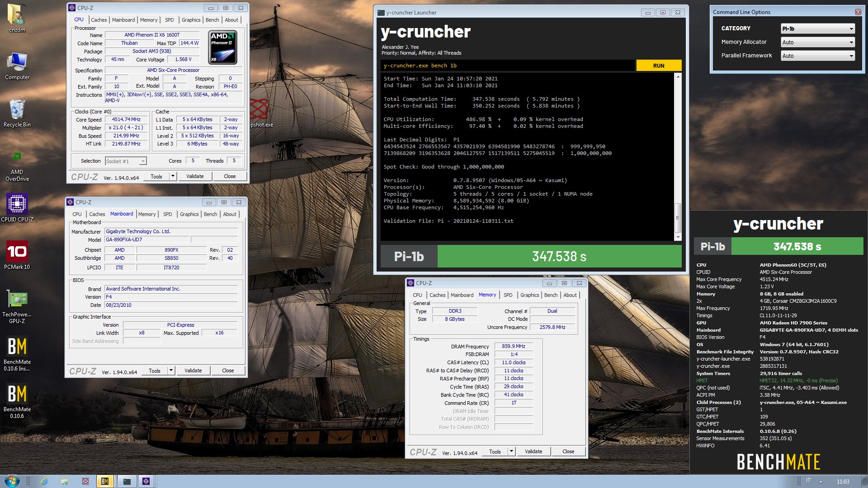The image size is (868, 488).
Task: Click the red pshot icon in taskbar
Action: pyautogui.click(x=85, y=481)
